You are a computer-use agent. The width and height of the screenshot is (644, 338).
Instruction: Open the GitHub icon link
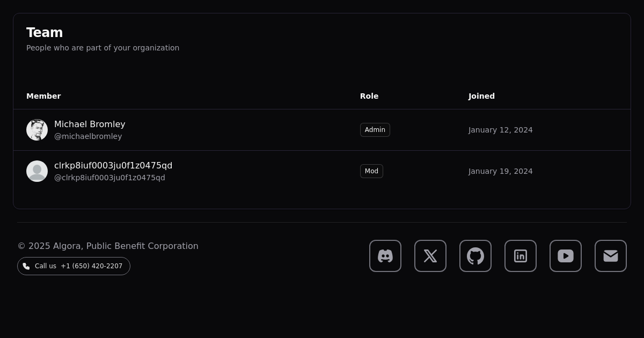click(475, 256)
